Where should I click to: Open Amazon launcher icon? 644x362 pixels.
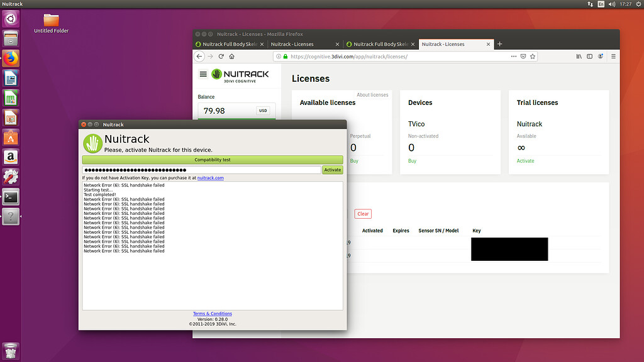coord(11,157)
